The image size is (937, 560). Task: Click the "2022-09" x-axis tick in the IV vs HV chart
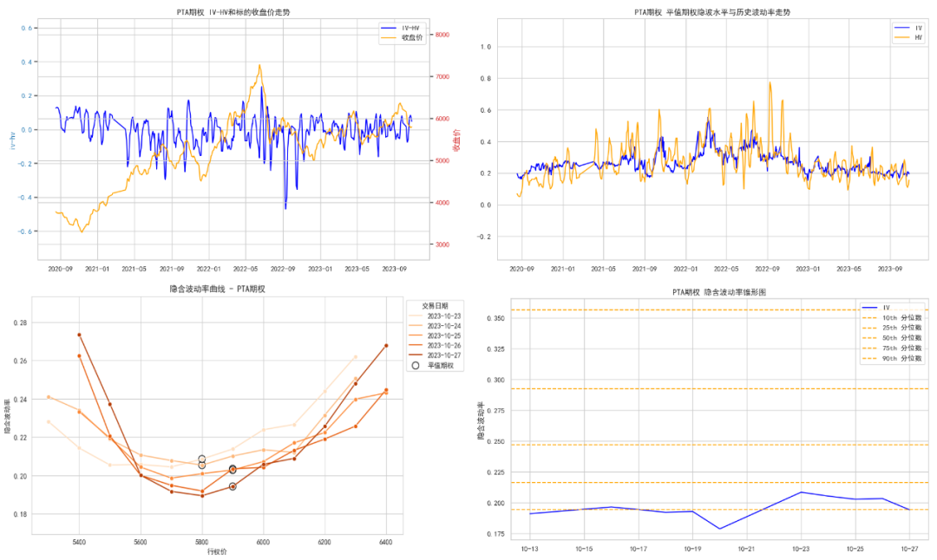pyautogui.click(x=767, y=270)
